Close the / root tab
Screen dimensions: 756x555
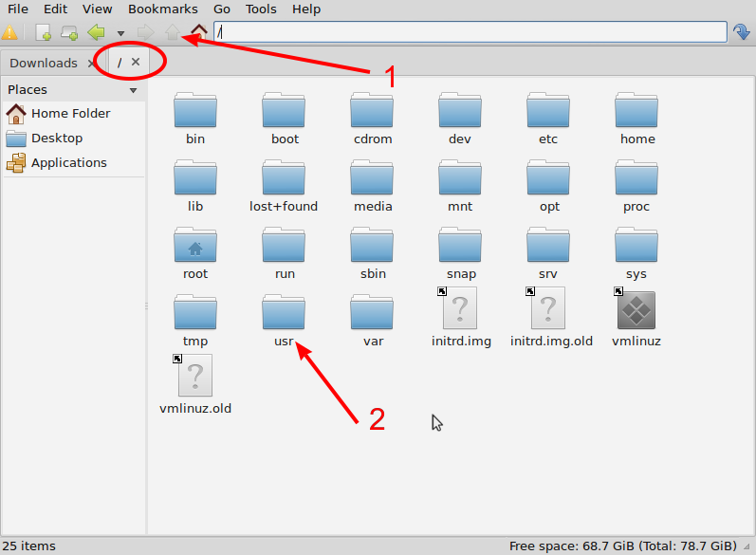(136, 62)
